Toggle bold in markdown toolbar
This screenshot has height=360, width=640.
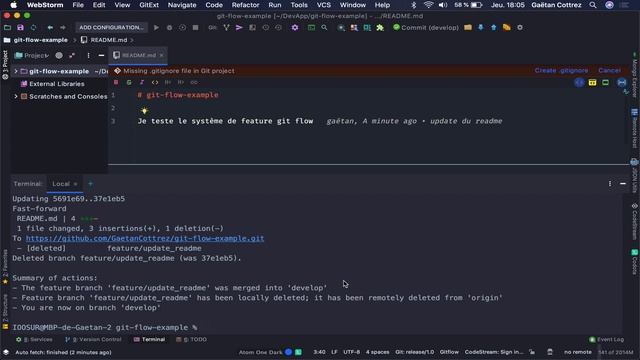click(116, 82)
